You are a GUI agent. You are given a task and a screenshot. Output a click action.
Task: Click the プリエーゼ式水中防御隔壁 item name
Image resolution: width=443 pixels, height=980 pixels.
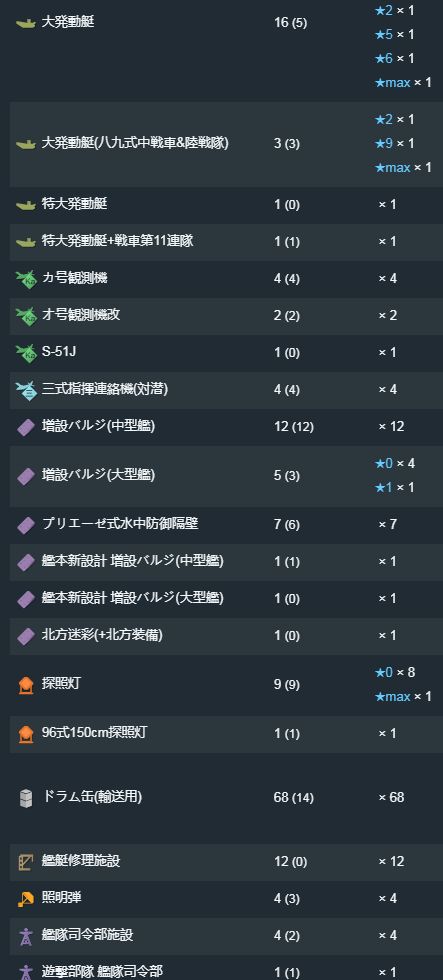click(x=120, y=524)
